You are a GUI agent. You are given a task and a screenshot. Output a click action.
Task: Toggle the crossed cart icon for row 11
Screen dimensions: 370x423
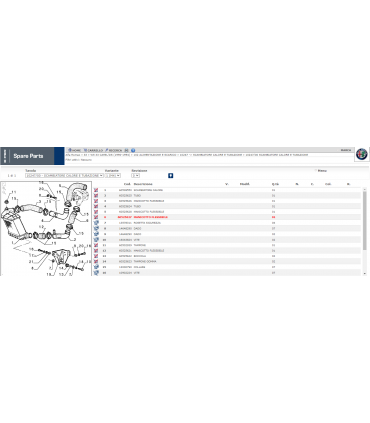[x=96, y=245]
